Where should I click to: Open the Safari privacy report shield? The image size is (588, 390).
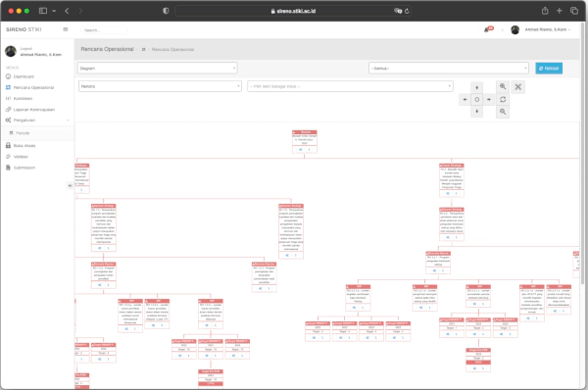166,11
